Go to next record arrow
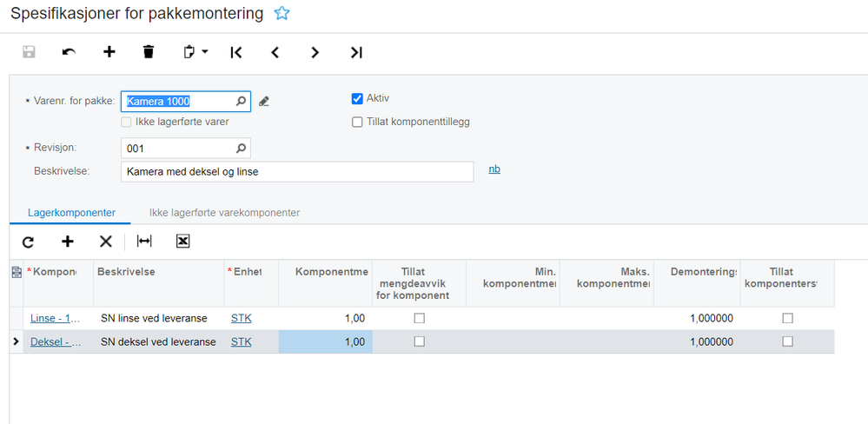The height and width of the screenshot is (424, 868). click(315, 53)
